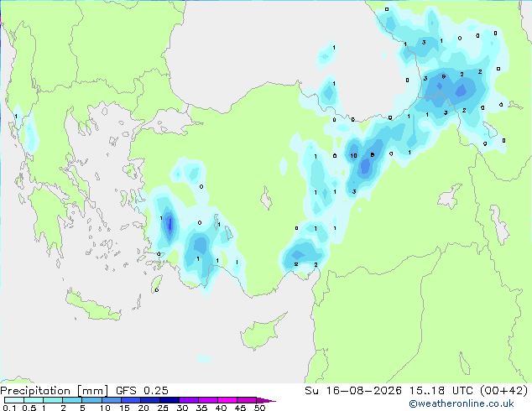
Task: Click the 10 mm legend color box
Action: (x=111, y=400)
